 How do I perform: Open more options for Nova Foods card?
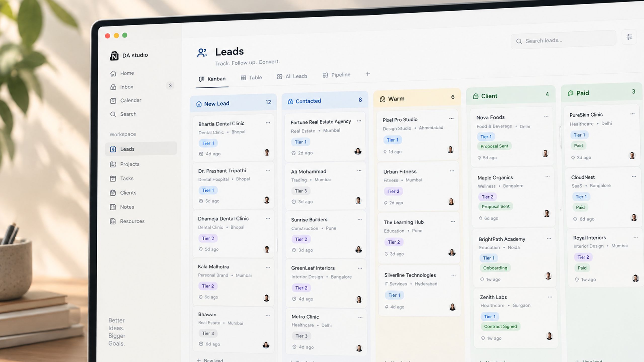point(546,116)
